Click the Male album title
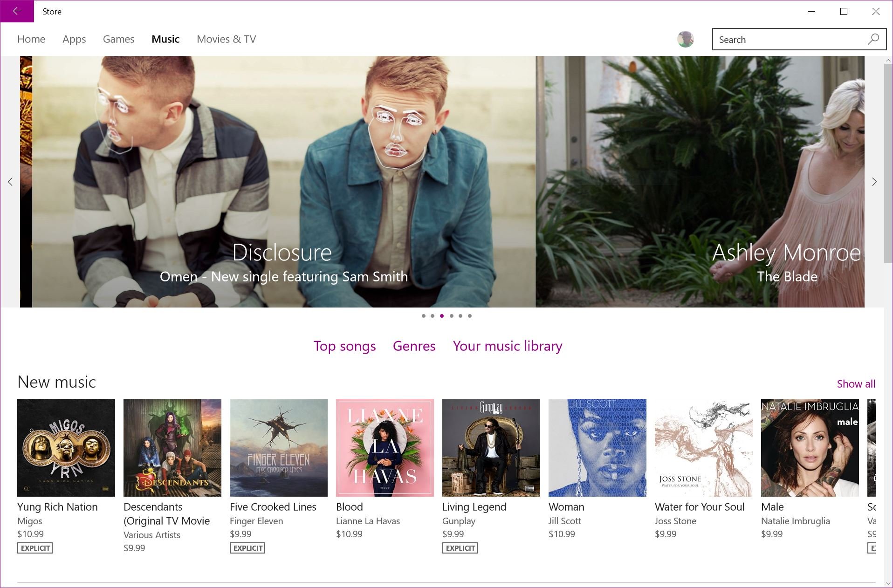The width and height of the screenshot is (893, 588). (772, 507)
